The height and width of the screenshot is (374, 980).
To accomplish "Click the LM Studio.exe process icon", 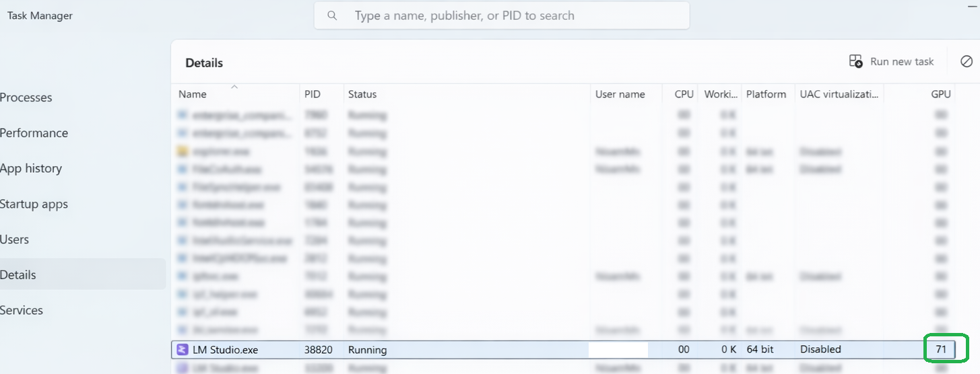I will (x=182, y=350).
